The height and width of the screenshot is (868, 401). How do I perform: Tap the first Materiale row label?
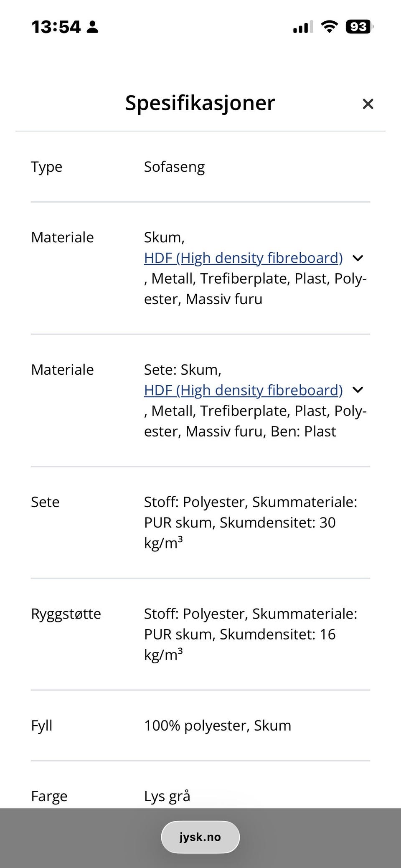[x=62, y=237]
